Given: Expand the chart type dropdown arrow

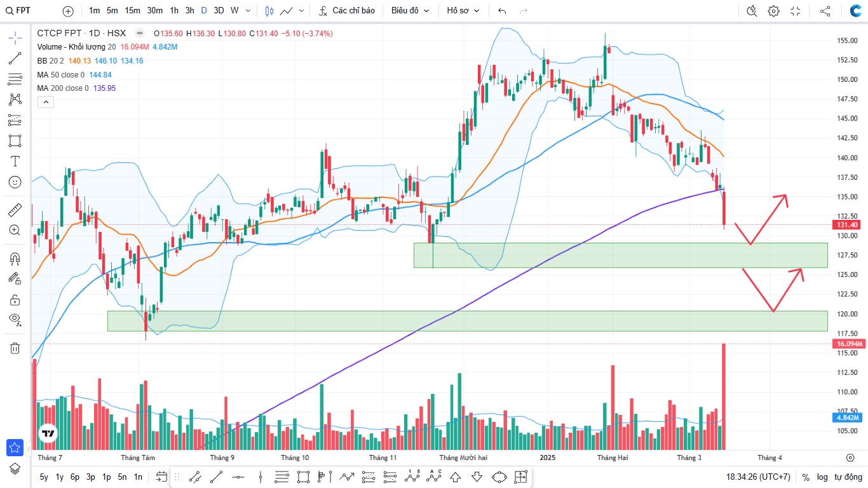Looking at the screenshot, I should click(301, 11).
